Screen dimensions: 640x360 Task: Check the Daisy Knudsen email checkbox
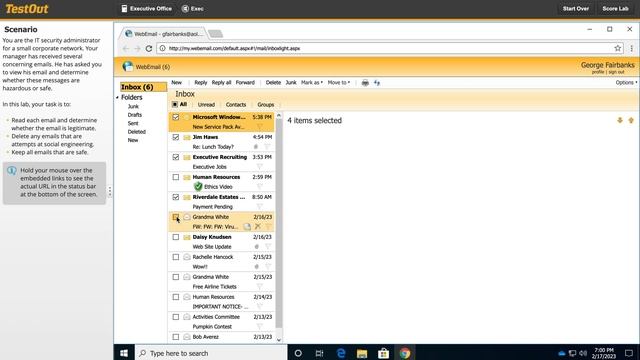point(176,237)
